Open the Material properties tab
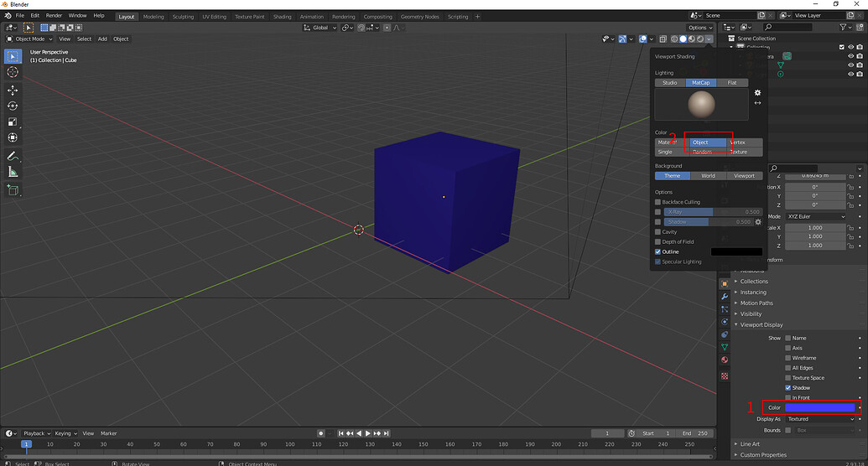 tap(724, 360)
